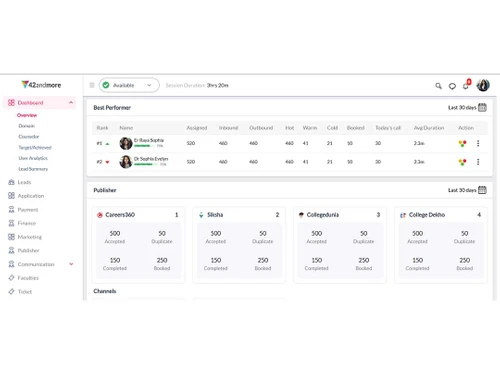Viewport: 500px width, 375px height.
Task: Click the rank #2 down arrow indicator
Action: [x=107, y=162]
